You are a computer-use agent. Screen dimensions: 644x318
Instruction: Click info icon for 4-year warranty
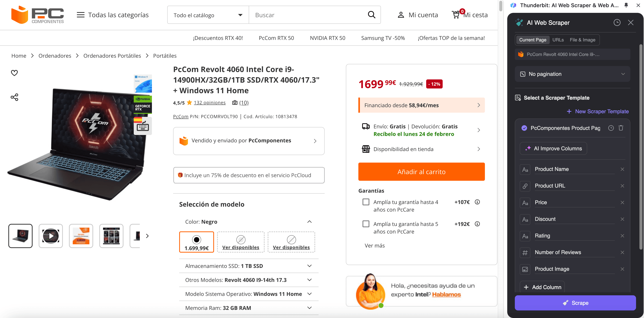point(477,202)
